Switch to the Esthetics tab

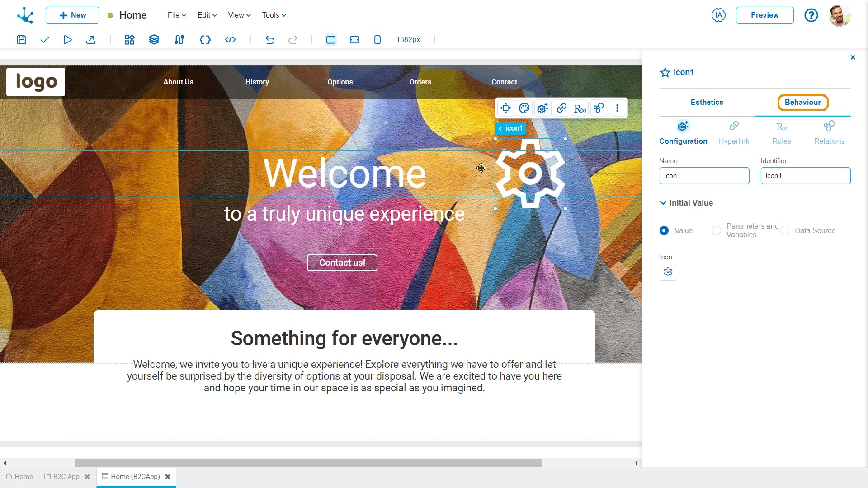click(x=707, y=102)
